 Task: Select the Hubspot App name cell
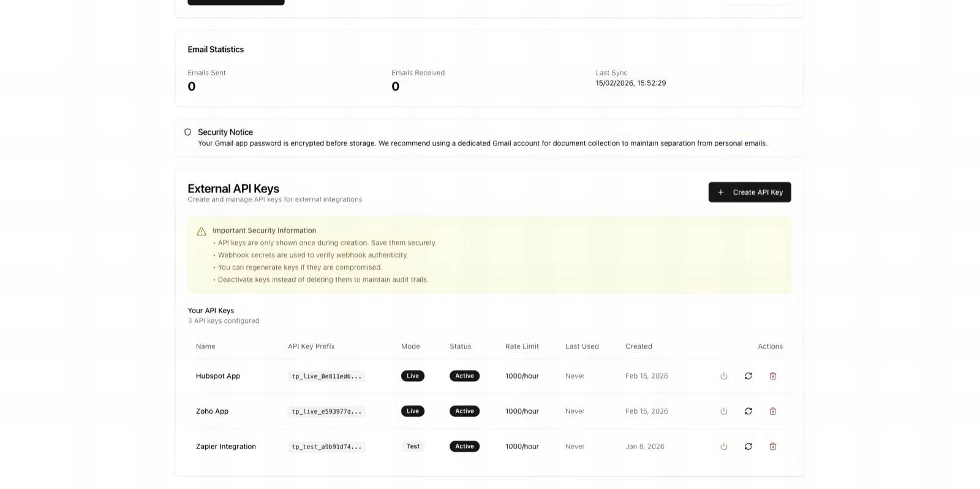pyautogui.click(x=218, y=376)
